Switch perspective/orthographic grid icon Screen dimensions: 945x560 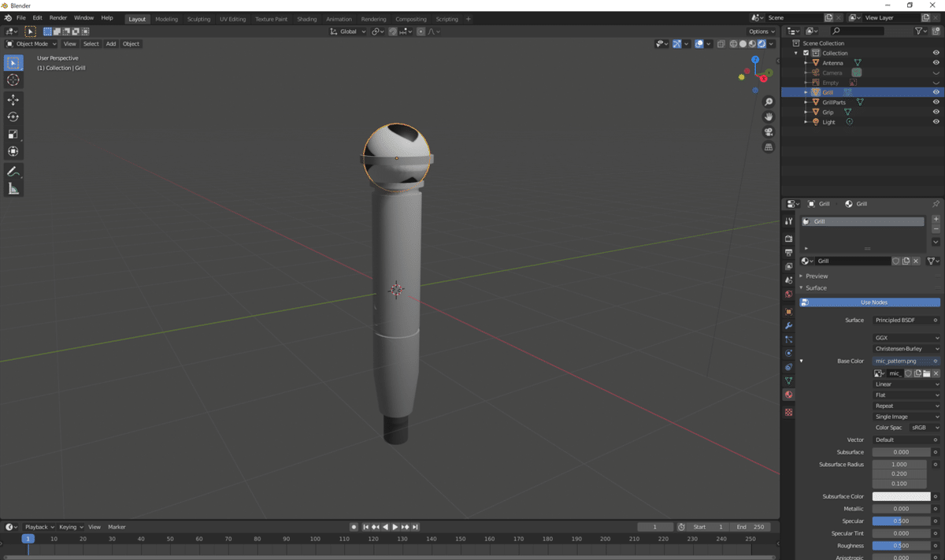pyautogui.click(x=769, y=147)
